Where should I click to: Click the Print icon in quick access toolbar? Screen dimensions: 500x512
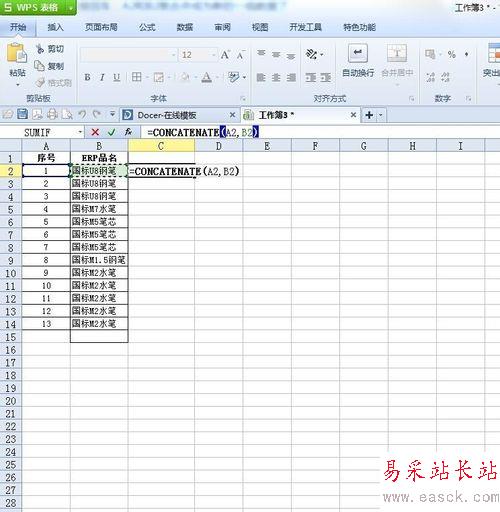[52, 114]
